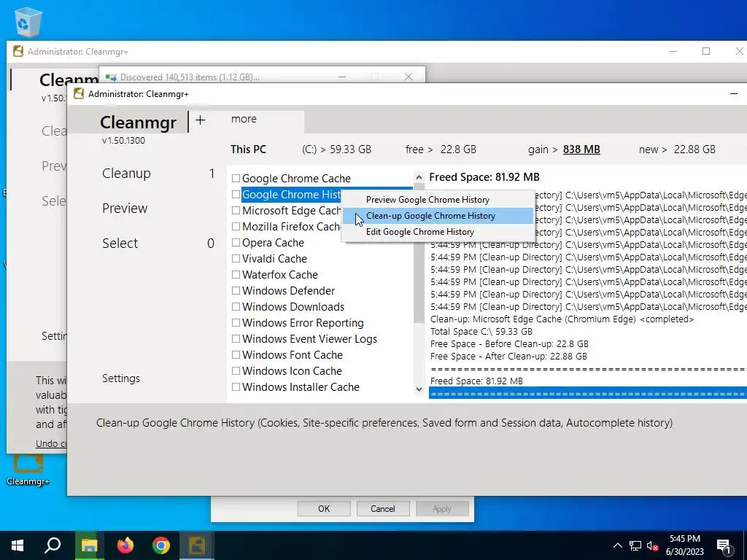Click the 'Freed Space: 81.92 MB' header
747x560 pixels.
[484, 177]
